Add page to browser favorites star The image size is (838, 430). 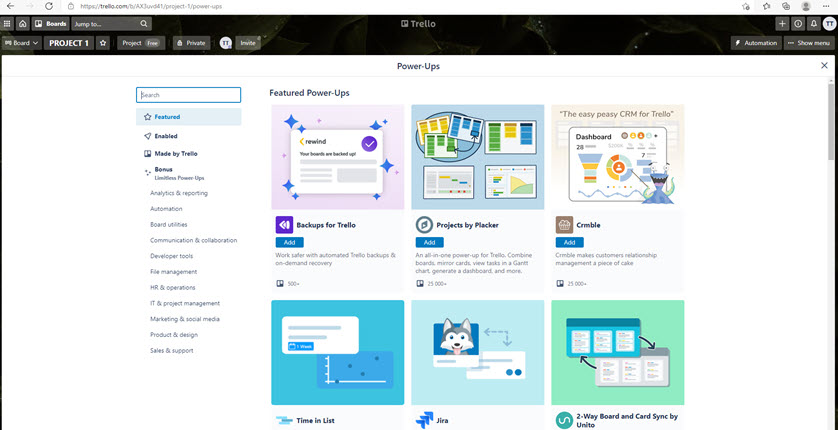click(746, 6)
